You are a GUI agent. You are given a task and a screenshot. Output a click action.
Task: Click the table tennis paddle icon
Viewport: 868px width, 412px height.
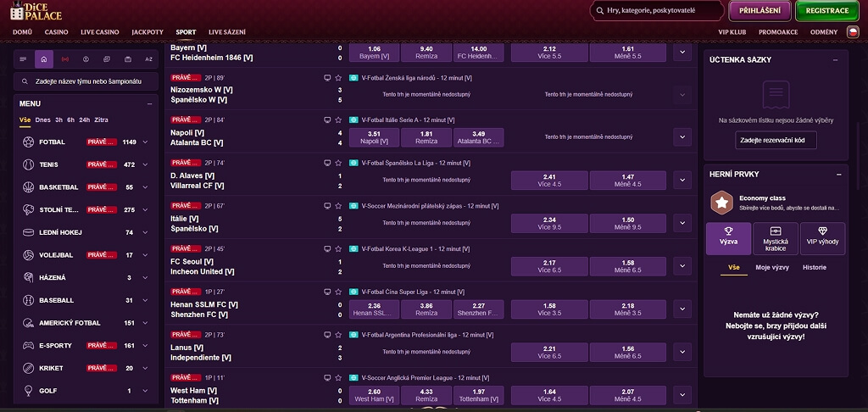tap(28, 210)
